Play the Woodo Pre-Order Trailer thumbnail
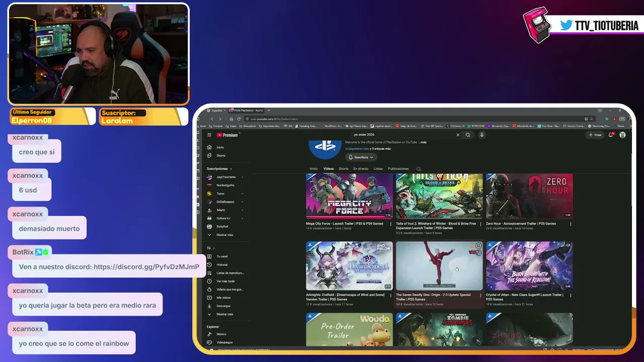644x362 pixels. [x=349, y=329]
